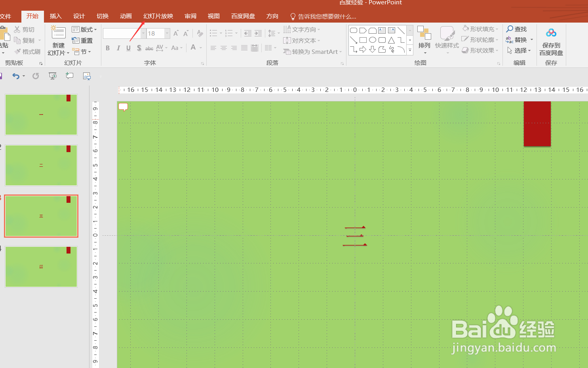The image size is (588, 368).
Task: Open the View (视图) ribbon tab
Action: pos(213,16)
